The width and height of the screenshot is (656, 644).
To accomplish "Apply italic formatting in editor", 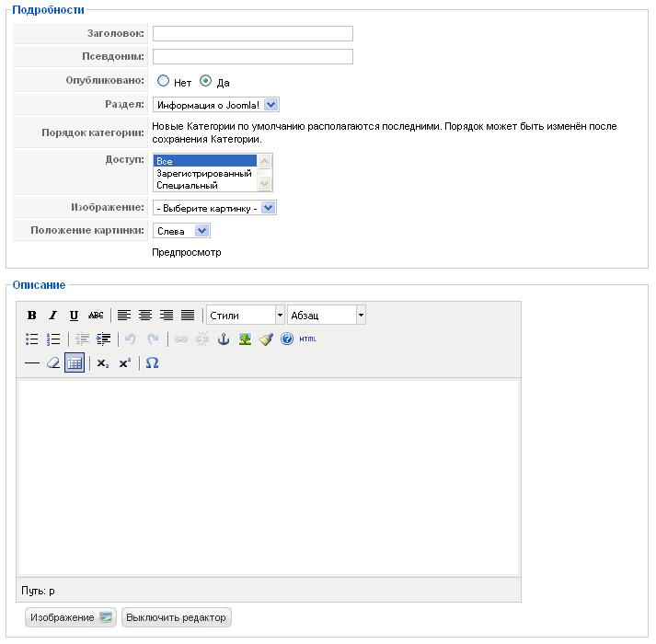I will 53,315.
